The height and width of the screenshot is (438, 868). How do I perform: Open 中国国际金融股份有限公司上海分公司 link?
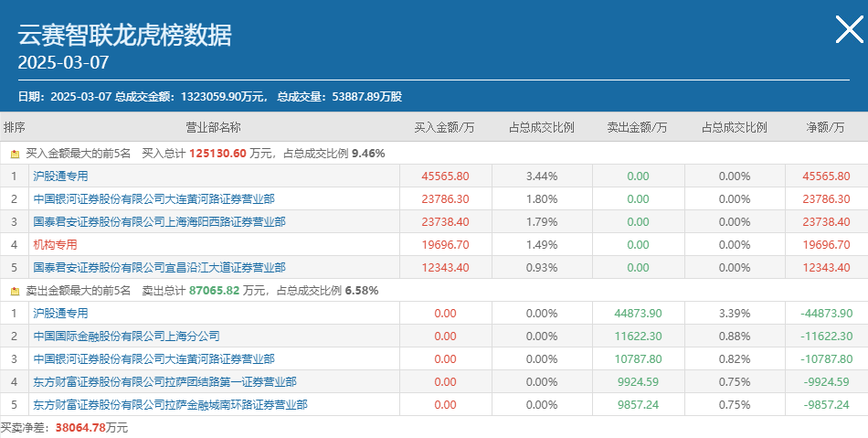click(x=126, y=337)
